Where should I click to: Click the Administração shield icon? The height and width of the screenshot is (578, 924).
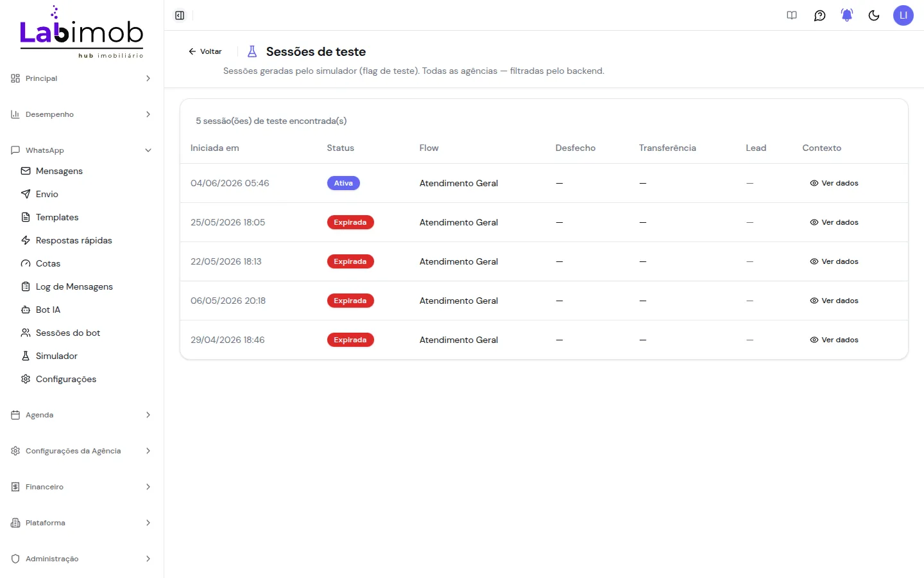tap(15, 559)
